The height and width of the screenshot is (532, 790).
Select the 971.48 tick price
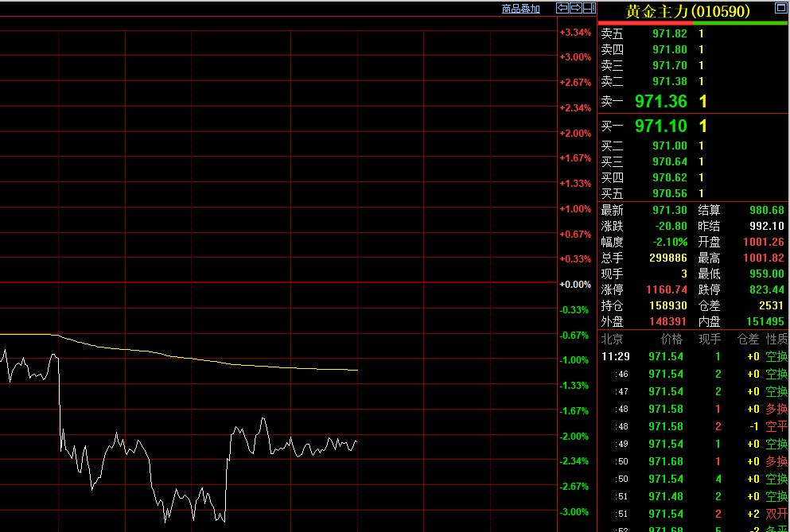coord(666,497)
